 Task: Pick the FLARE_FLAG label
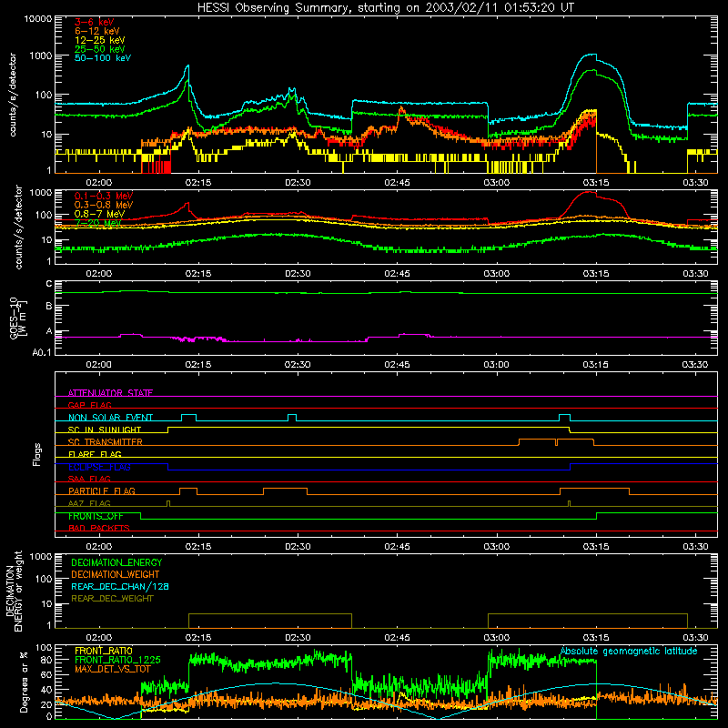[x=95, y=454]
